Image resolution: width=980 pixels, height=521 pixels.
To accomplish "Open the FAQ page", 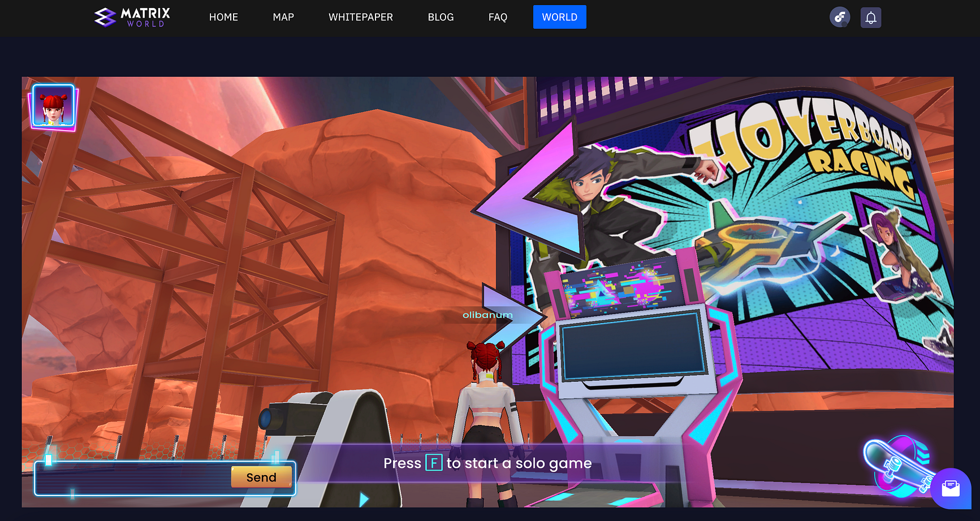I will point(498,17).
